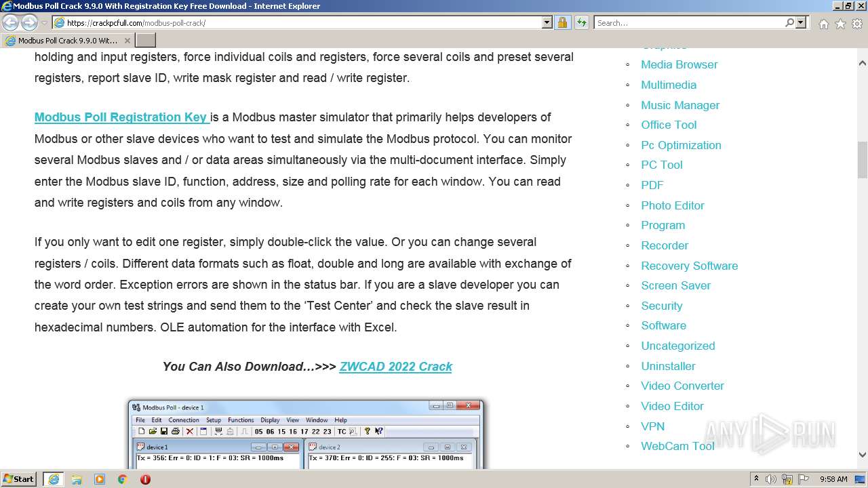Open the Pc Optimization category

(681, 145)
